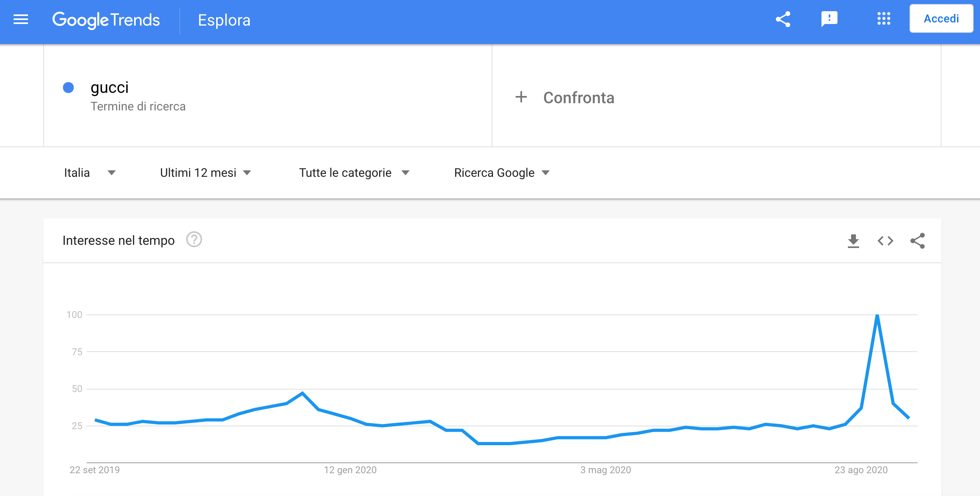The height and width of the screenshot is (496, 980).
Task: Download the Interesse nel tempo chart data
Action: (x=853, y=241)
